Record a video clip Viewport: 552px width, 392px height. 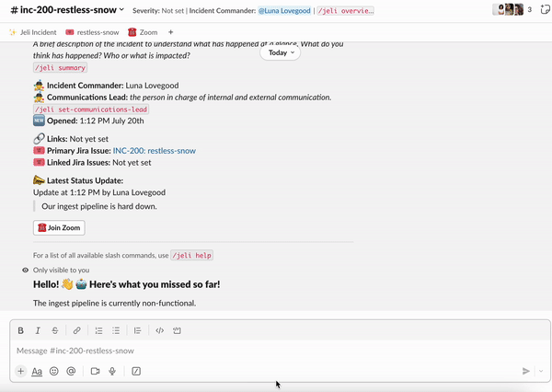[x=95, y=371]
